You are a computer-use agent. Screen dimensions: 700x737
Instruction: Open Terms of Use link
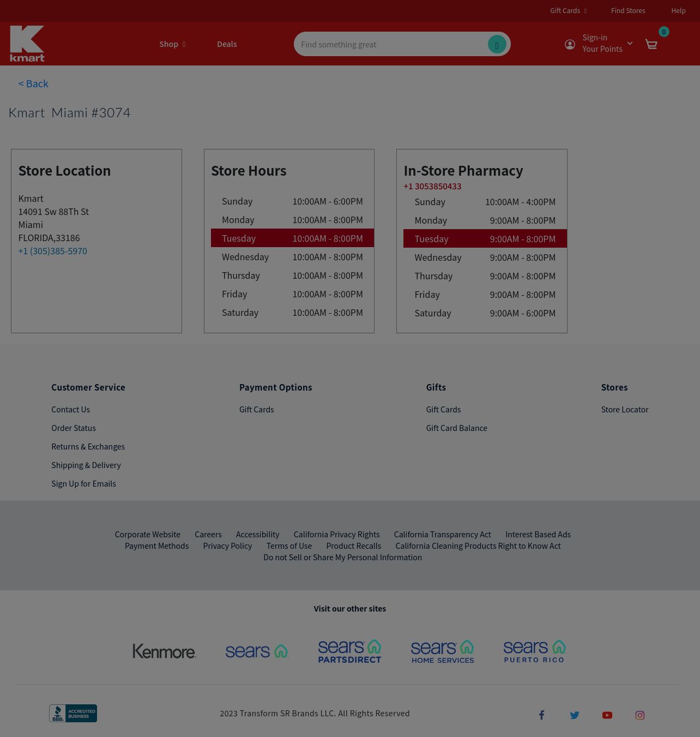coord(289,546)
